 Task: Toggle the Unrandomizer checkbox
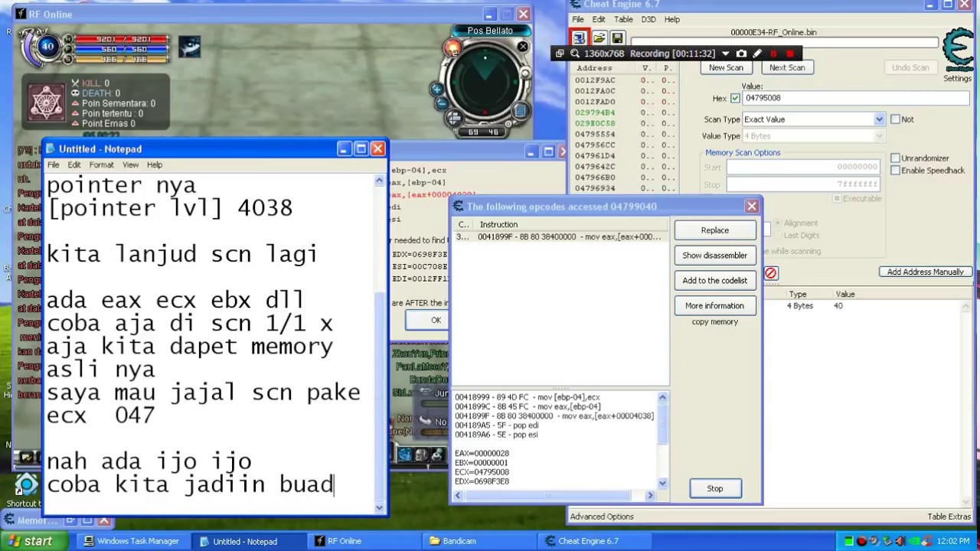click(895, 158)
